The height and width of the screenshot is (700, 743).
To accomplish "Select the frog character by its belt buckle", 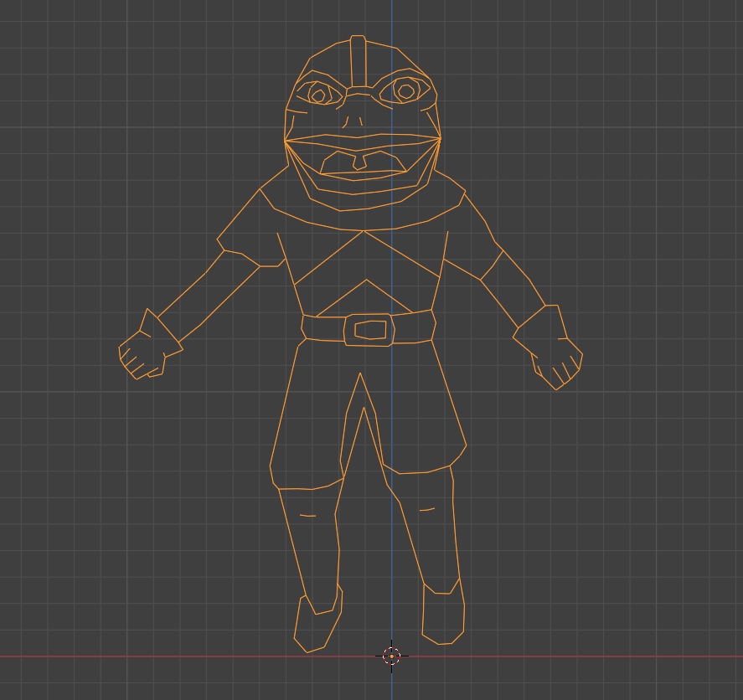I will click(369, 330).
